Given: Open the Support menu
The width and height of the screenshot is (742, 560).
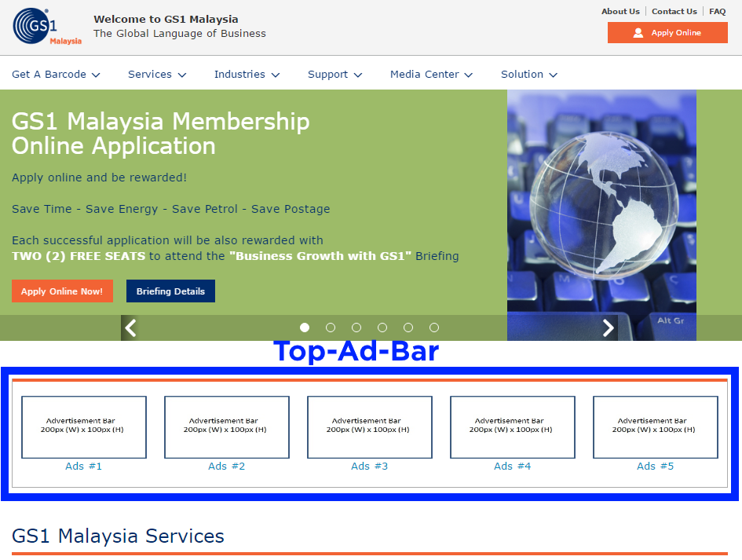Looking at the screenshot, I should point(335,75).
